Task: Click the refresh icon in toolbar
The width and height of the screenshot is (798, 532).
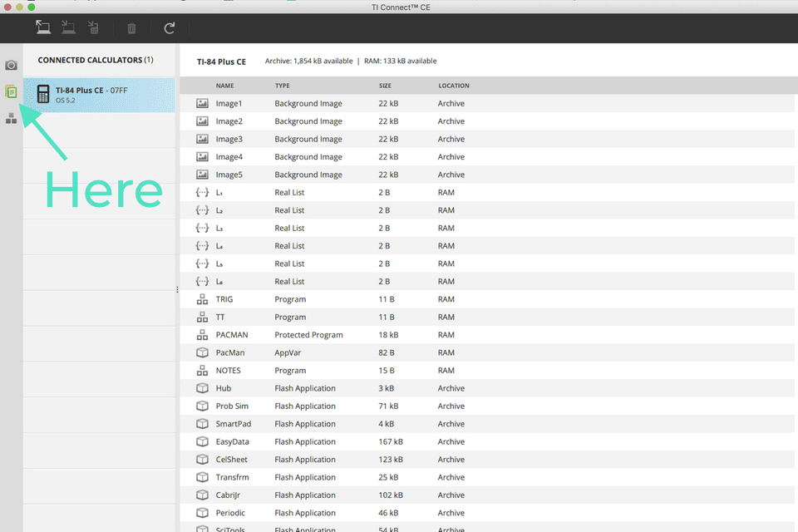Action: [170, 28]
